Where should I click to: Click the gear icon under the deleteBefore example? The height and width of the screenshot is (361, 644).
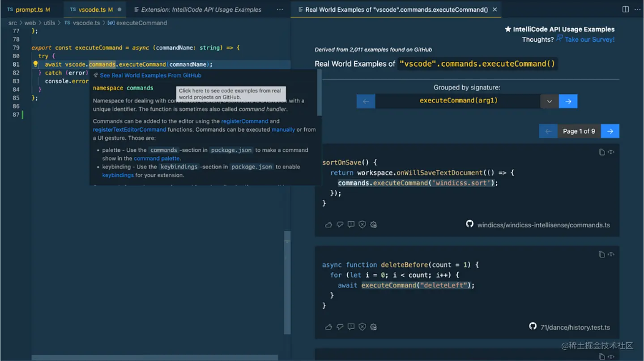(374, 327)
